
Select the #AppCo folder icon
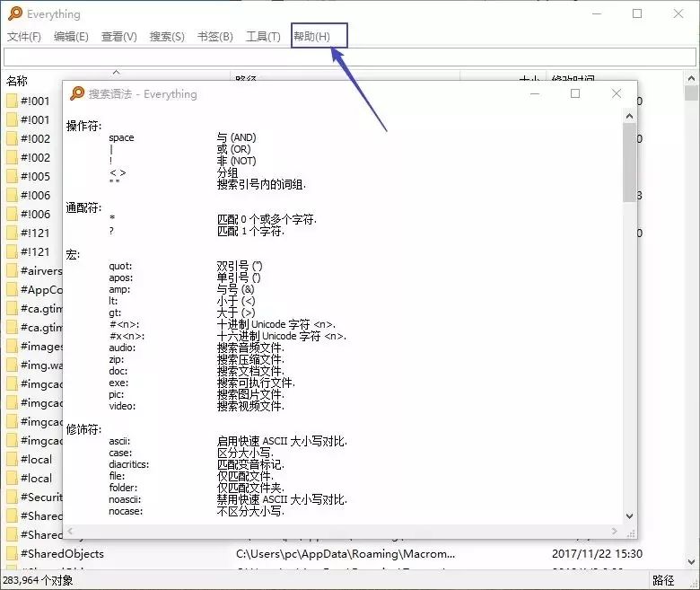tap(12, 289)
